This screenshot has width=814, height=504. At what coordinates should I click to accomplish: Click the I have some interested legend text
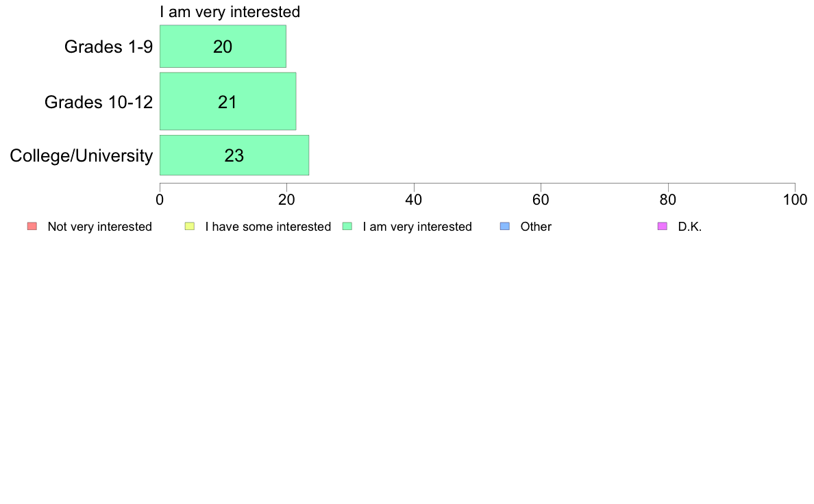click(268, 227)
